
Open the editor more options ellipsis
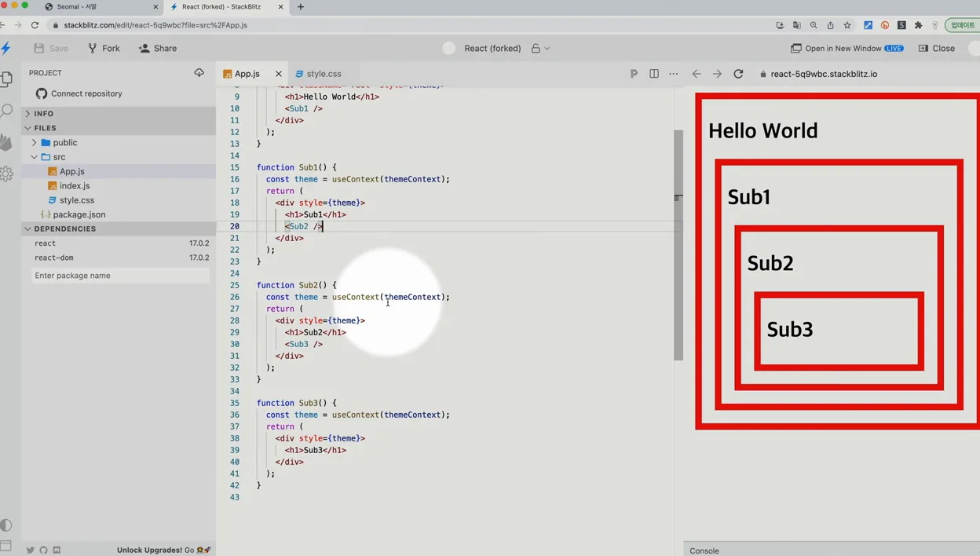coord(674,73)
